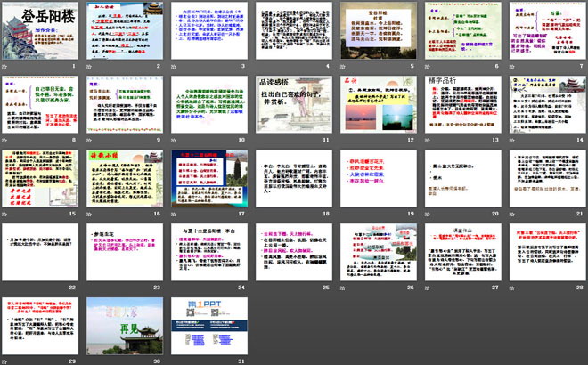Click the animation star icon under slide 17
Viewport: 588px width, 365px height.
click(x=173, y=214)
